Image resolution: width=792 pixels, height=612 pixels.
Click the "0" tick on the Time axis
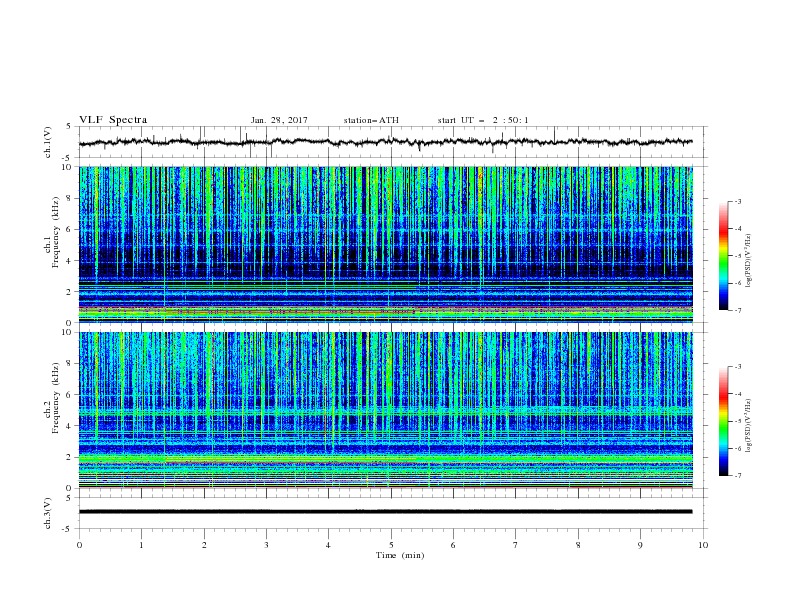79,545
